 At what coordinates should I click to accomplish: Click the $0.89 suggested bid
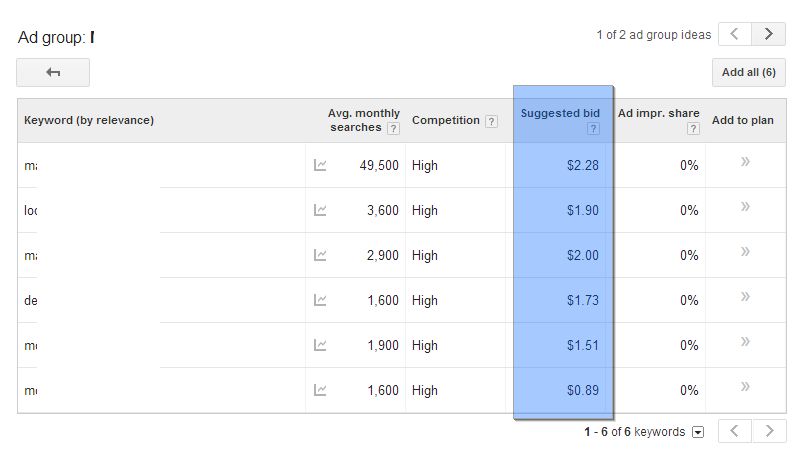click(582, 390)
